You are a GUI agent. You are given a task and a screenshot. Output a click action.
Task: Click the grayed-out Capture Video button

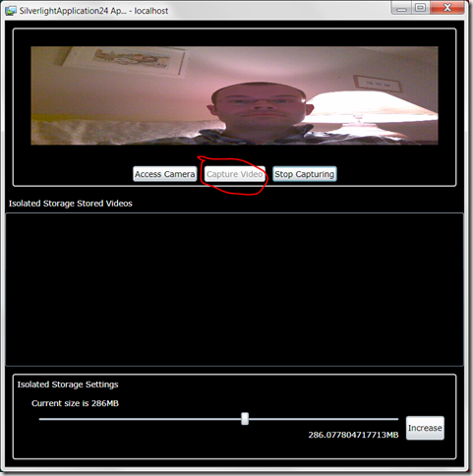[235, 174]
